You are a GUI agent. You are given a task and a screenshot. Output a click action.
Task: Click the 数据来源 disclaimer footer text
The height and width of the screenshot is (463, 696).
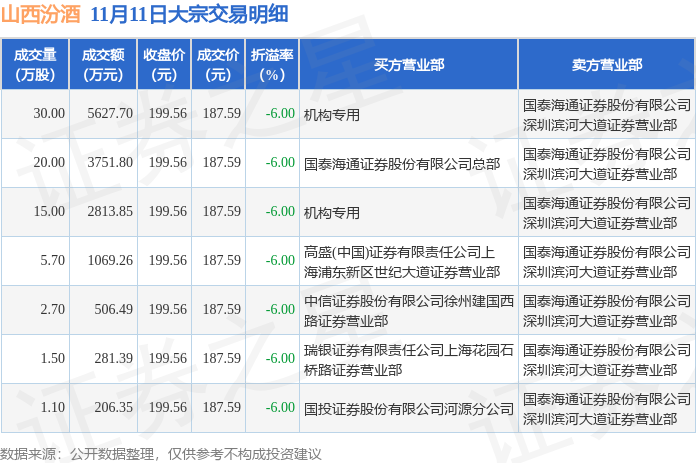[161, 454]
